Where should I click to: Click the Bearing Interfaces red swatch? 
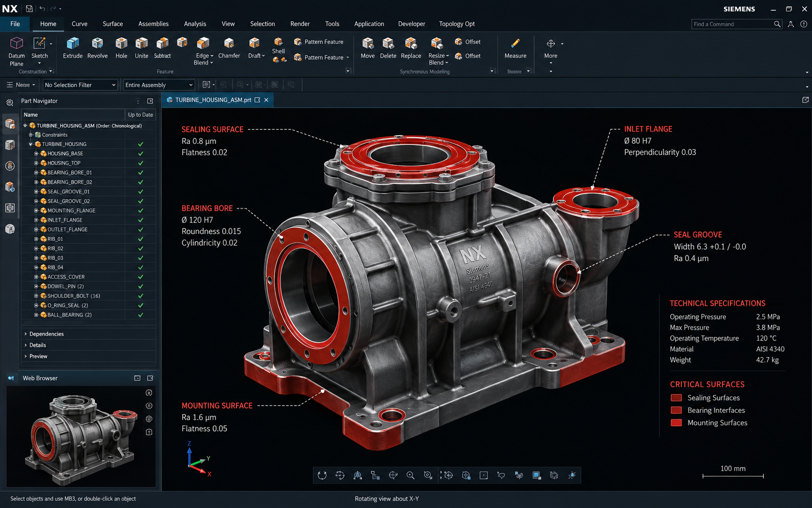tap(676, 410)
